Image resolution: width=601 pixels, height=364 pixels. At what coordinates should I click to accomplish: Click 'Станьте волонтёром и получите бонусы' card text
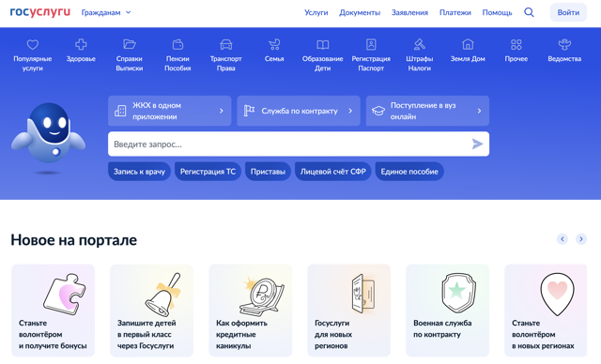[x=53, y=335]
